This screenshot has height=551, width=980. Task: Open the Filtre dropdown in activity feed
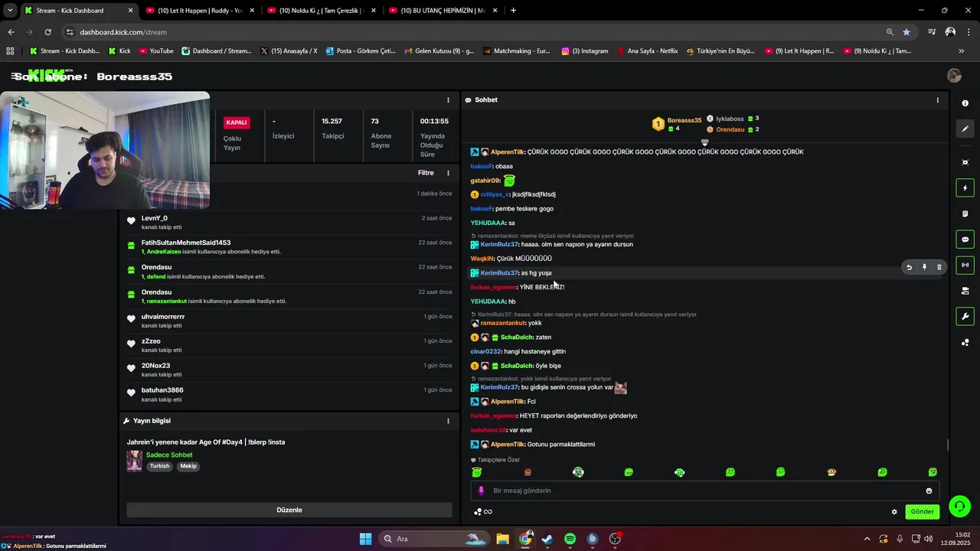point(426,173)
